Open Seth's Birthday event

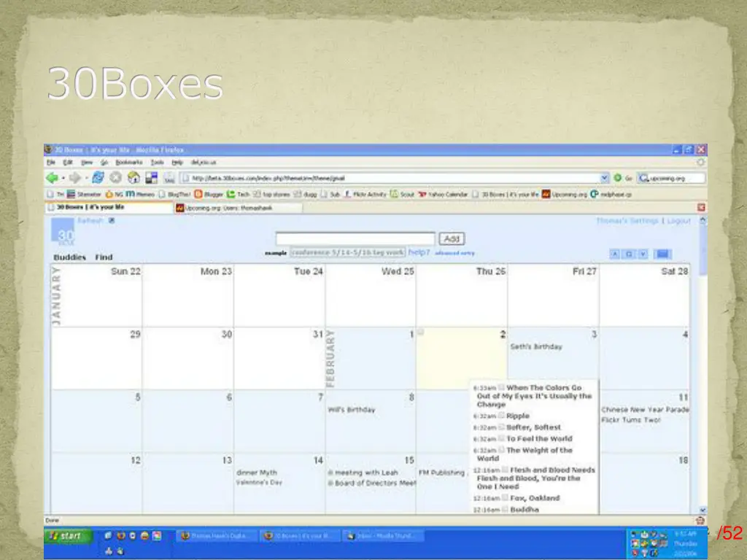536,346
